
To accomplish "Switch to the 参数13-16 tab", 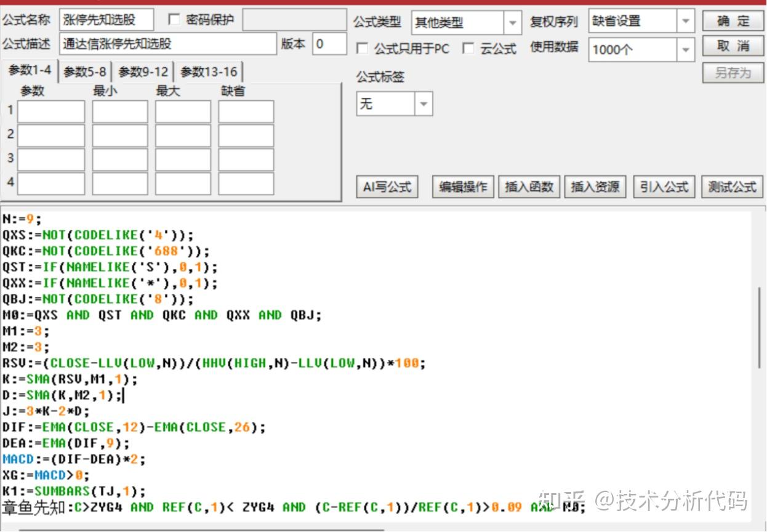I will pyautogui.click(x=209, y=72).
